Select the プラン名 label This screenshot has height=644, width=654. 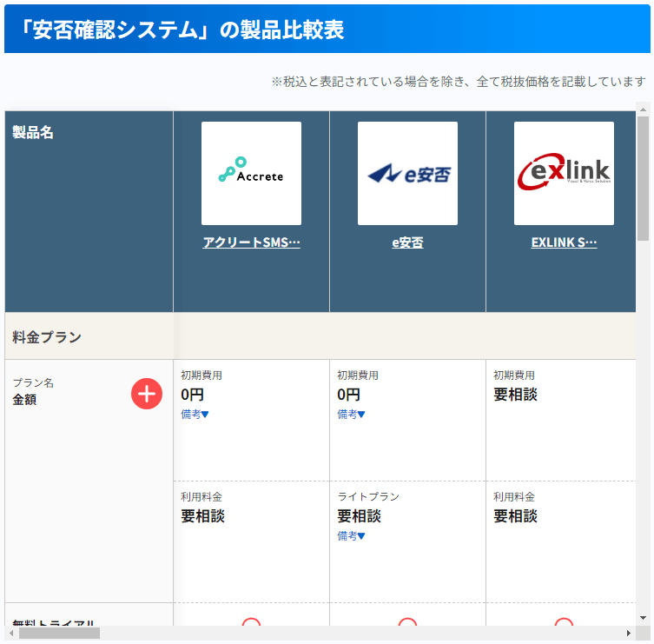point(33,382)
